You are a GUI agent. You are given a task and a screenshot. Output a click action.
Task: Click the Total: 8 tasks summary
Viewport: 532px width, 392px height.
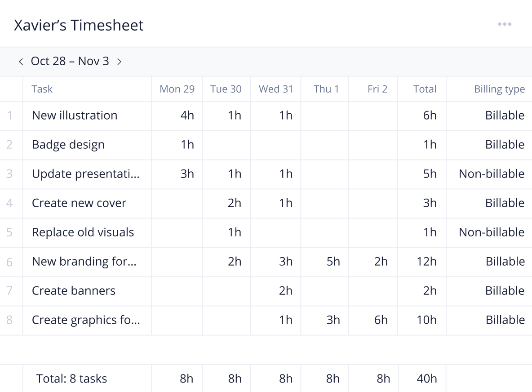tap(71, 379)
